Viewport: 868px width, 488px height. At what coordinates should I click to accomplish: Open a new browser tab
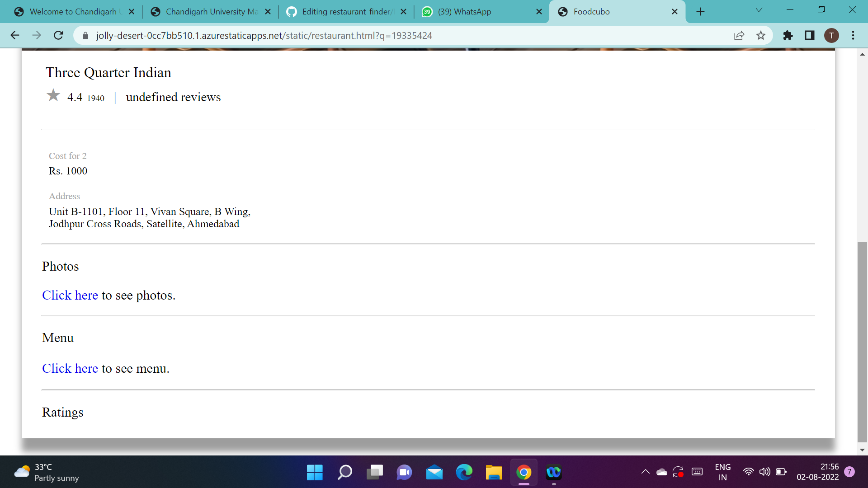(700, 12)
